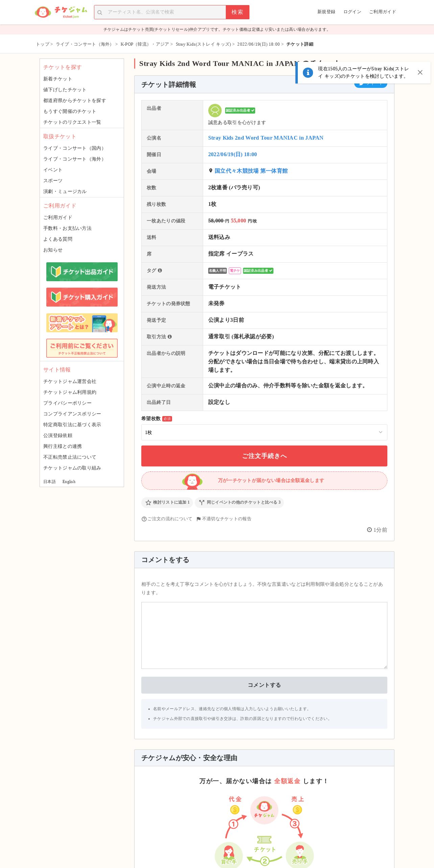Screen dimensions: 434x868
Task: Open 都道府県からチケットを探す in sidebar
Action: [74, 101]
